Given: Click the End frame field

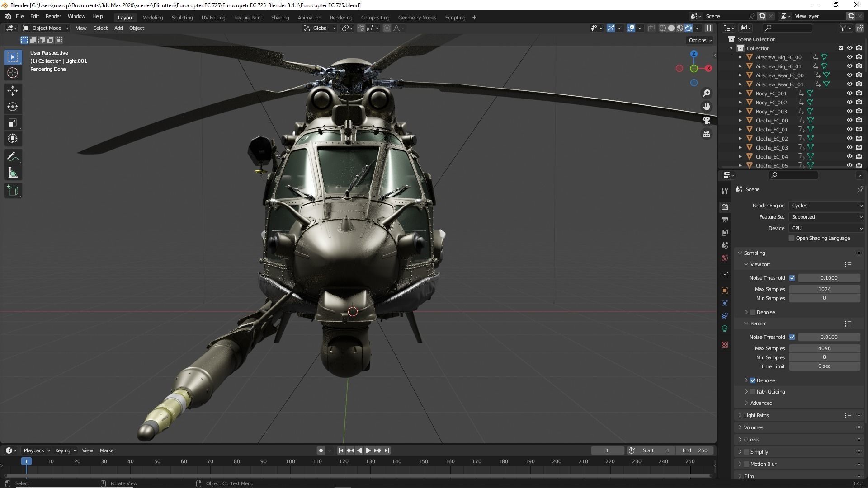Looking at the screenshot, I should (x=695, y=450).
